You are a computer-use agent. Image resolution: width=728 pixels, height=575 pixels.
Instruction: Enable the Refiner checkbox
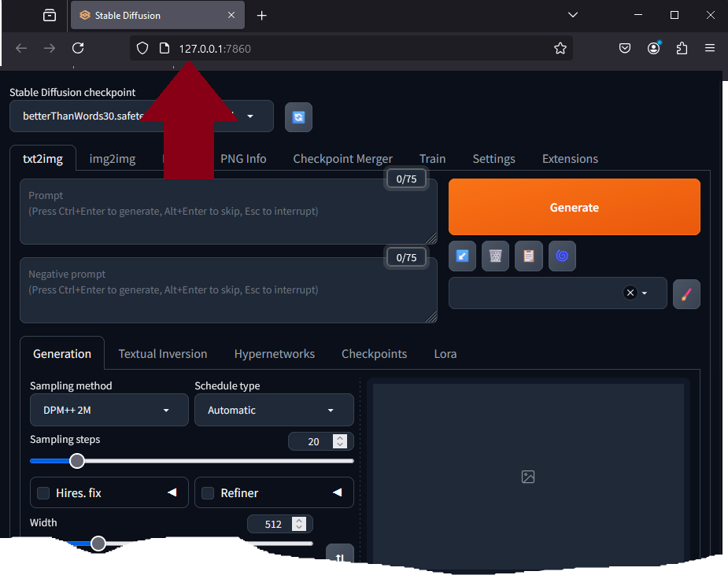208,493
